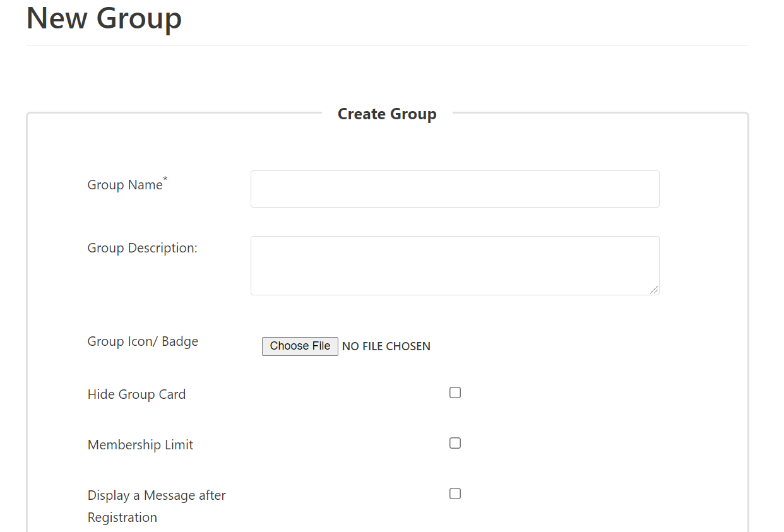
Task: Click the Create Group section title
Action: tap(387, 114)
